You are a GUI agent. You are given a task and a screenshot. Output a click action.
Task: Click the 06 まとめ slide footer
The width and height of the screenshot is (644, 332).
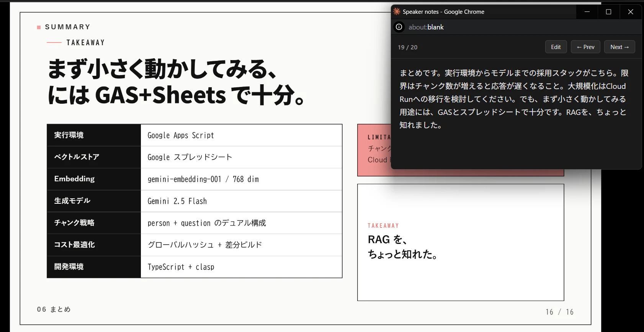[54, 309]
